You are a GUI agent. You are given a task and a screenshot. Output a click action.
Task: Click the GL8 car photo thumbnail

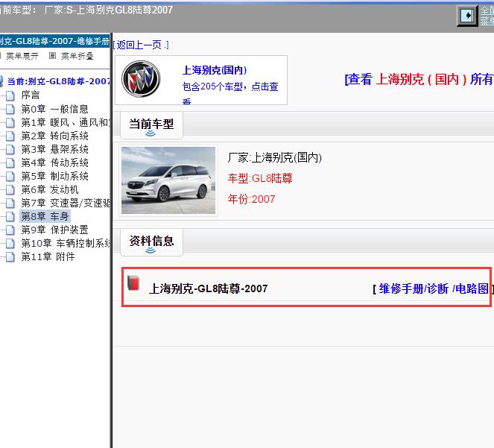(168, 180)
